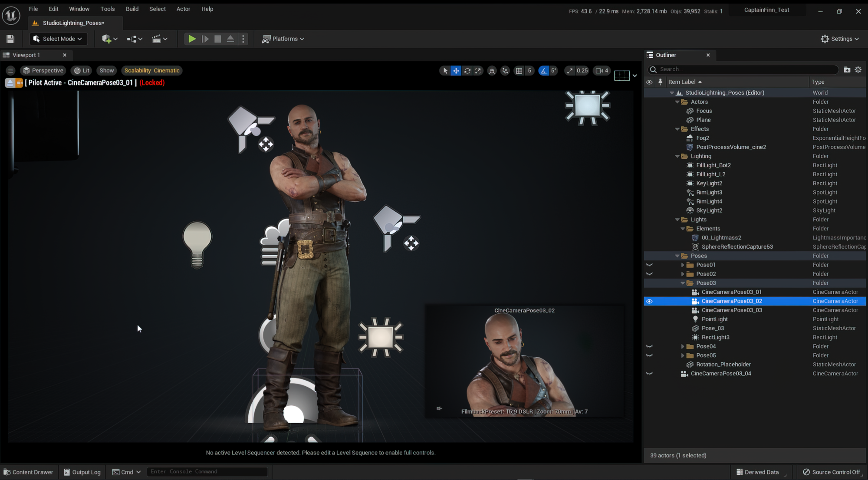
Task: Toggle rotation angle snapping icon
Action: pos(543,71)
